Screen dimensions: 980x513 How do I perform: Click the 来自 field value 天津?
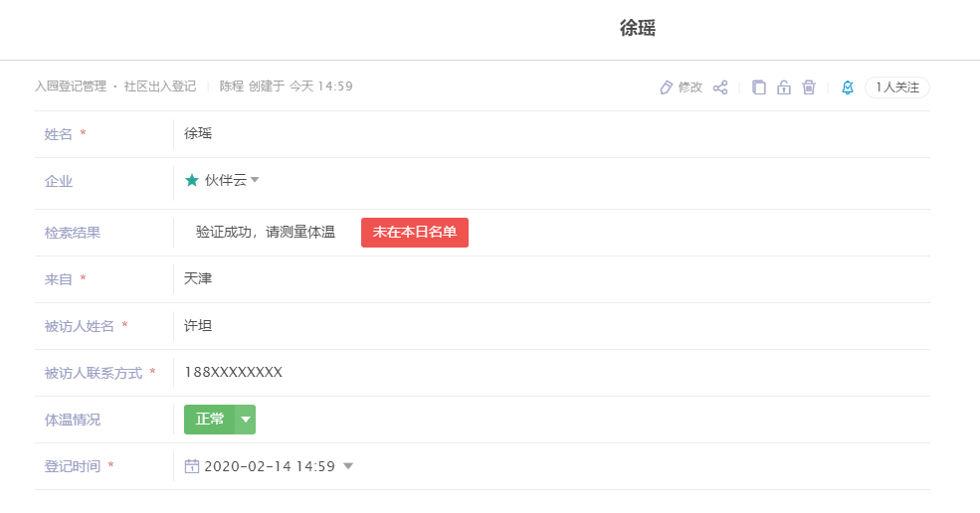[198, 278]
